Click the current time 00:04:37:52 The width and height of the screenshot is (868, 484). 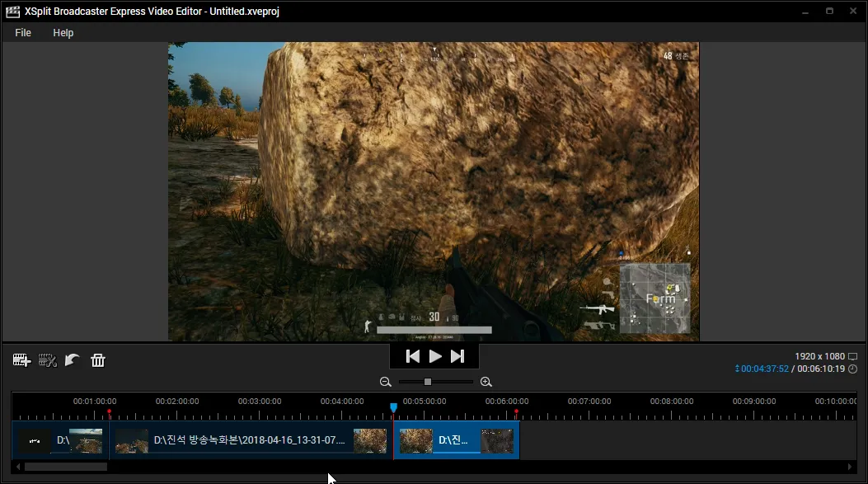tap(764, 369)
